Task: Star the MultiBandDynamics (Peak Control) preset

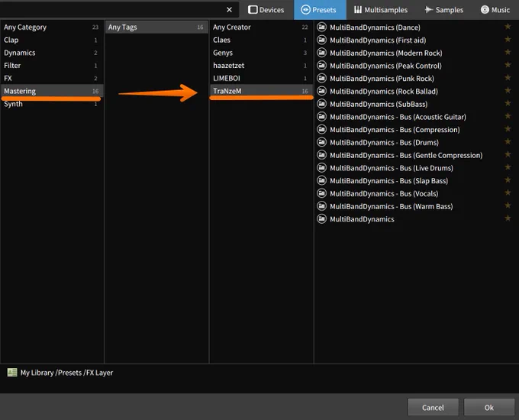Action: pyautogui.click(x=508, y=65)
